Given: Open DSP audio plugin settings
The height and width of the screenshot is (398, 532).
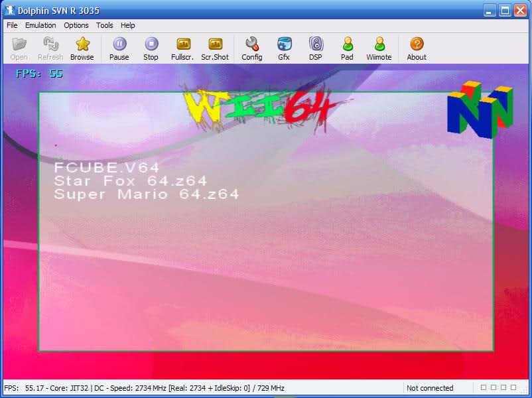Looking at the screenshot, I should [x=316, y=48].
